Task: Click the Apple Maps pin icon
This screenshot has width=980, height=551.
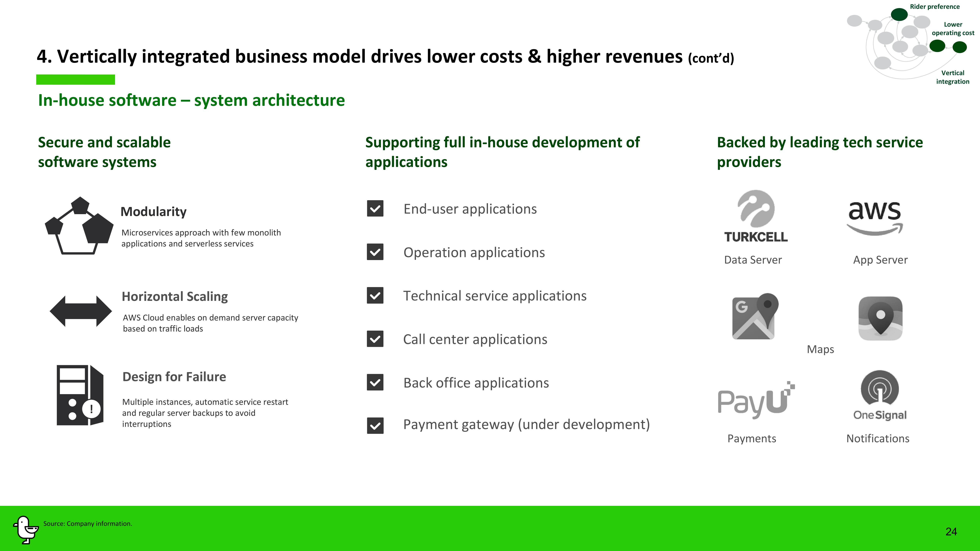Action: [880, 318]
